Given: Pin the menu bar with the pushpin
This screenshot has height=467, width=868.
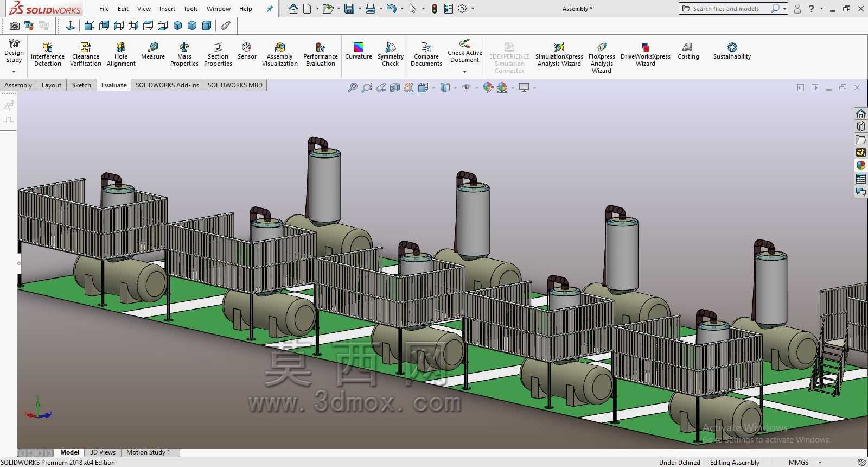Looking at the screenshot, I should [x=270, y=9].
